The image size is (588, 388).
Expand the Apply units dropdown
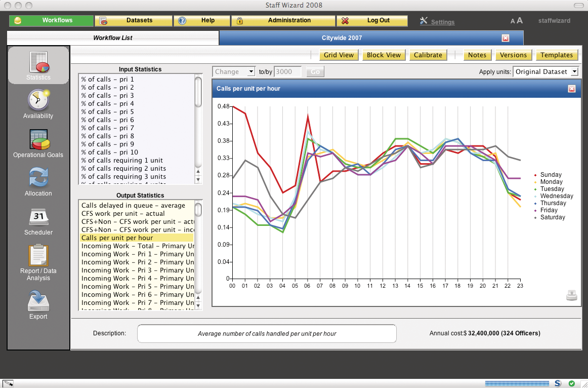click(545, 72)
